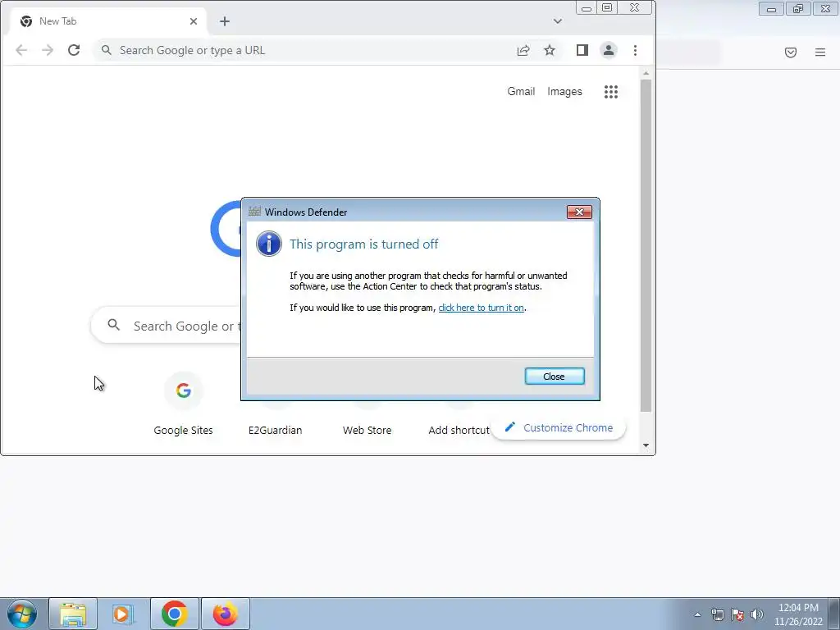Click the link to turn Defender on
The height and width of the screenshot is (630, 840).
[x=481, y=308]
